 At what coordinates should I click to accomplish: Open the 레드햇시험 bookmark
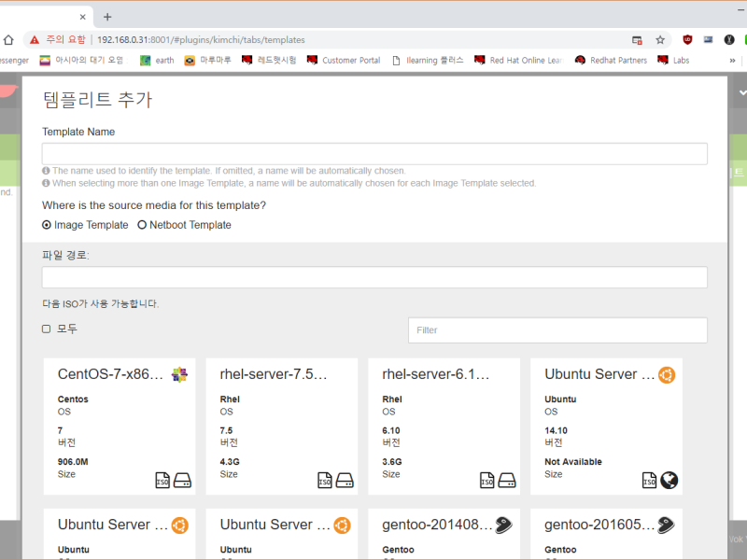[269, 61]
